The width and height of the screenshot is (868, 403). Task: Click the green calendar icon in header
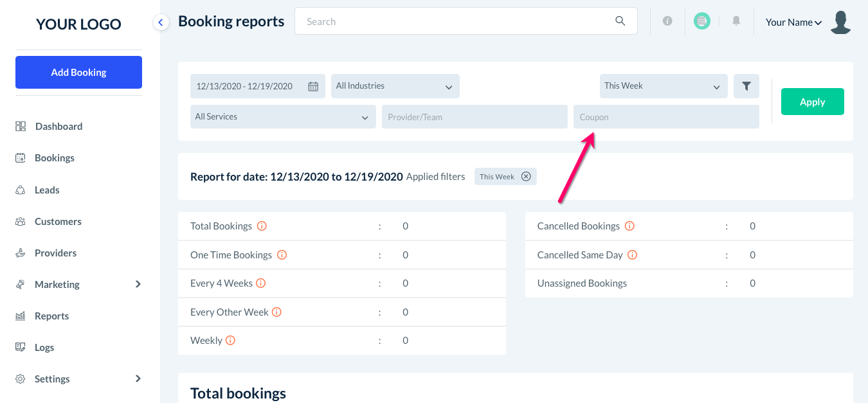(x=701, y=21)
